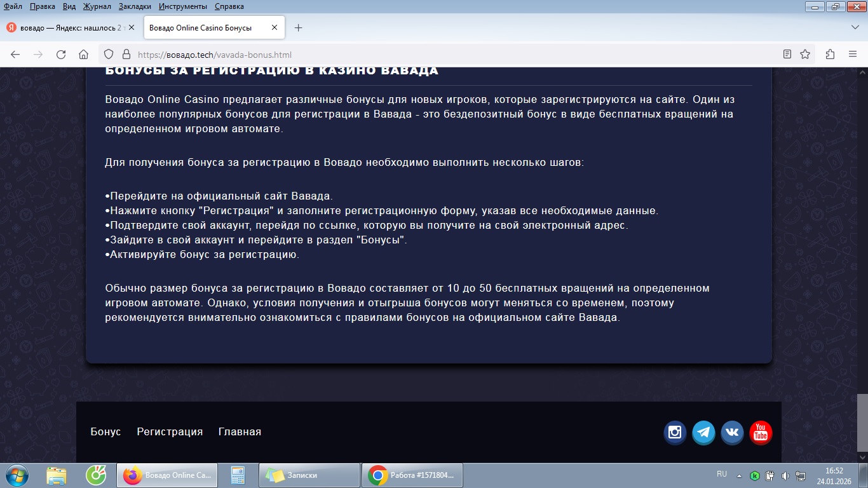Click the heading БОНУСЫ ЗА РЕГИСТРАЦИЮ В КАЗИНО ВАВАДА
868x488 pixels.
coord(272,71)
